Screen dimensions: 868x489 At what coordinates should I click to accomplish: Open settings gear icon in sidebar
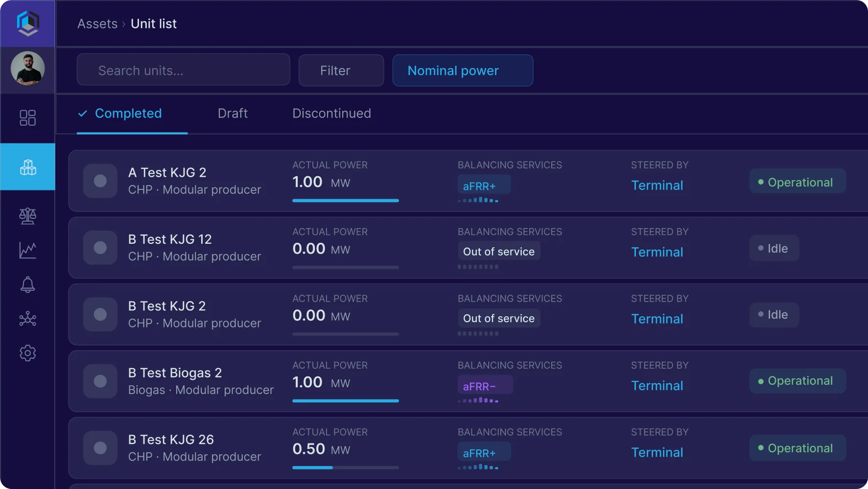(x=27, y=353)
